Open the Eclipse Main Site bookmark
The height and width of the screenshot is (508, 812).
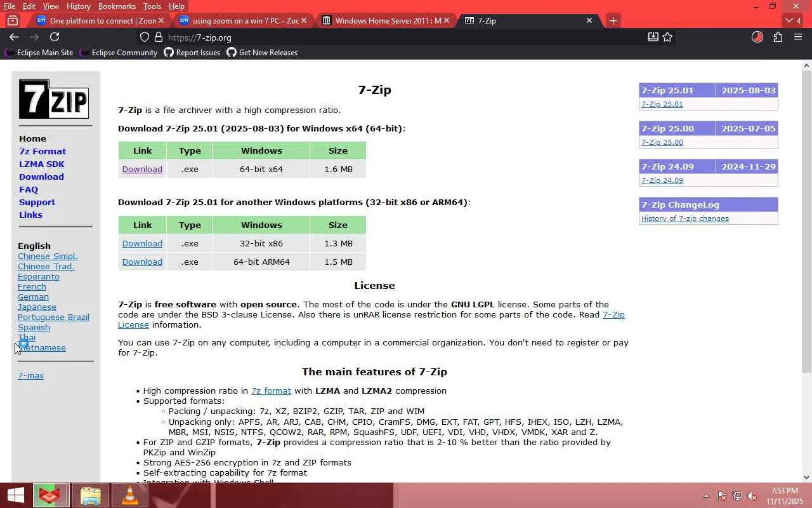coord(39,53)
